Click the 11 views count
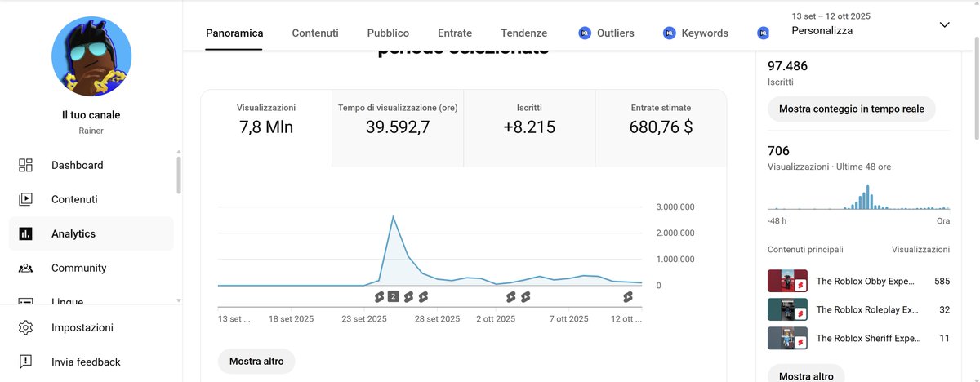Screen dimensions: 980x382 point(944,339)
